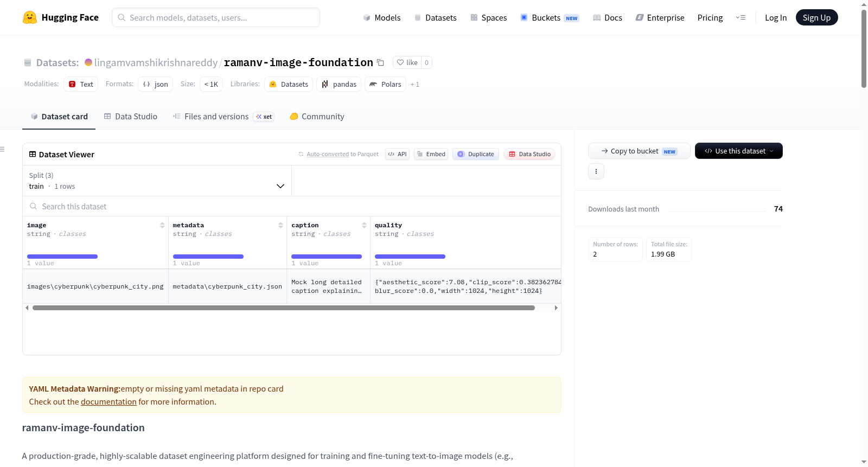Open the xet badge on Files tab

click(x=264, y=117)
